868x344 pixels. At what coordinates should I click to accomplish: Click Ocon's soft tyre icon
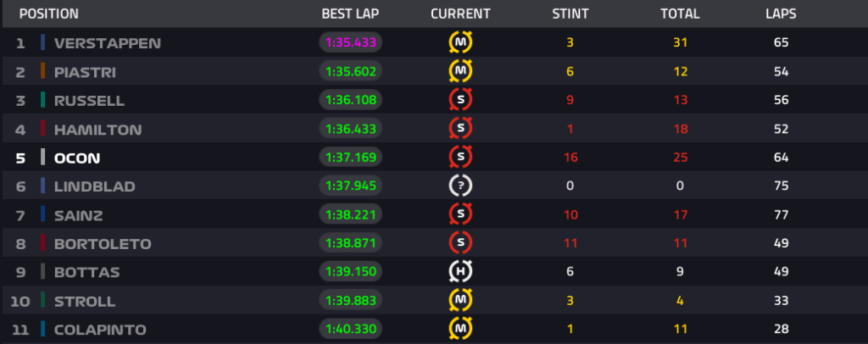(460, 158)
